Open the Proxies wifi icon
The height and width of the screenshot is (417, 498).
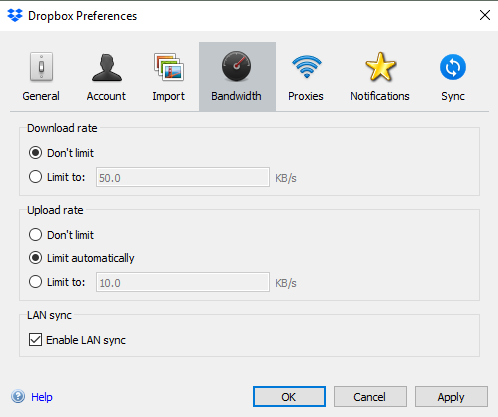[x=307, y=67]
